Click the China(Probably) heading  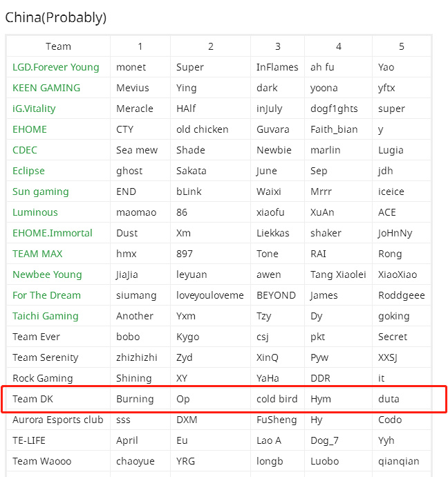56,17
